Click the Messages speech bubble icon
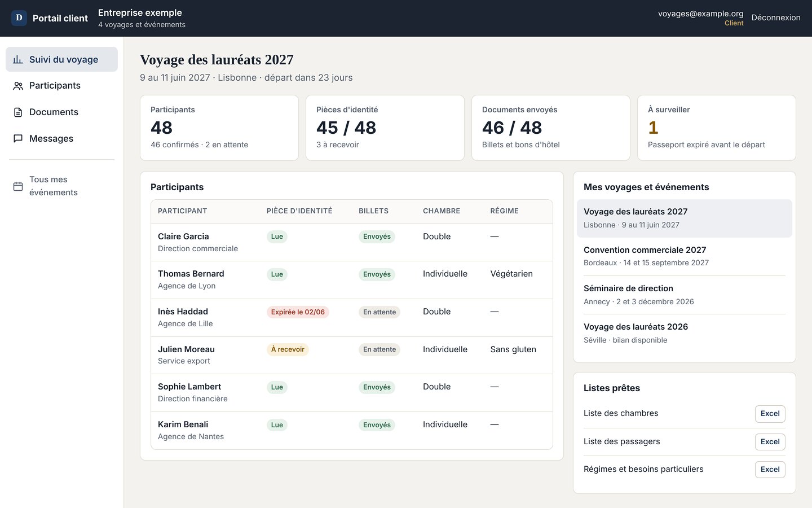This screenshot has height=508, width=812. click(x=18, y=138)
